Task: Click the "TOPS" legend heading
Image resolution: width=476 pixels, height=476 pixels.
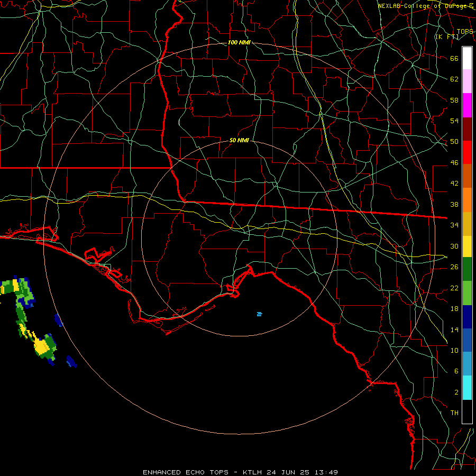Action: 465,32
